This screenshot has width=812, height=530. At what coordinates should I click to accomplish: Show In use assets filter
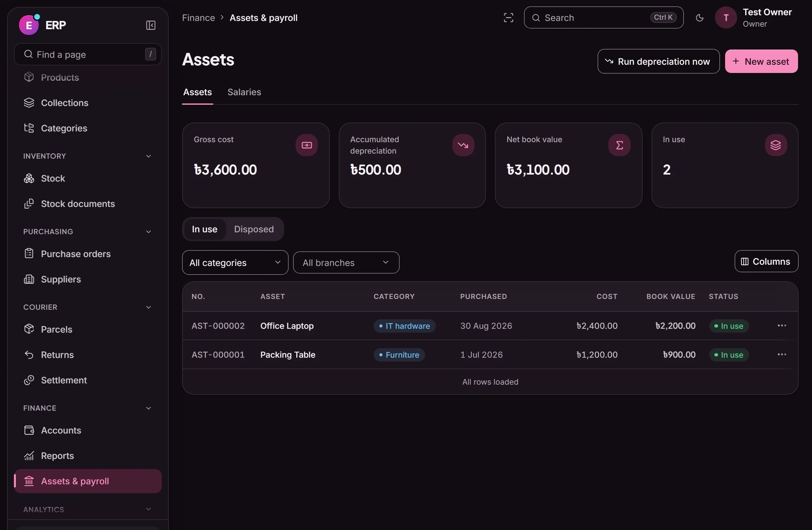[205, 229]
